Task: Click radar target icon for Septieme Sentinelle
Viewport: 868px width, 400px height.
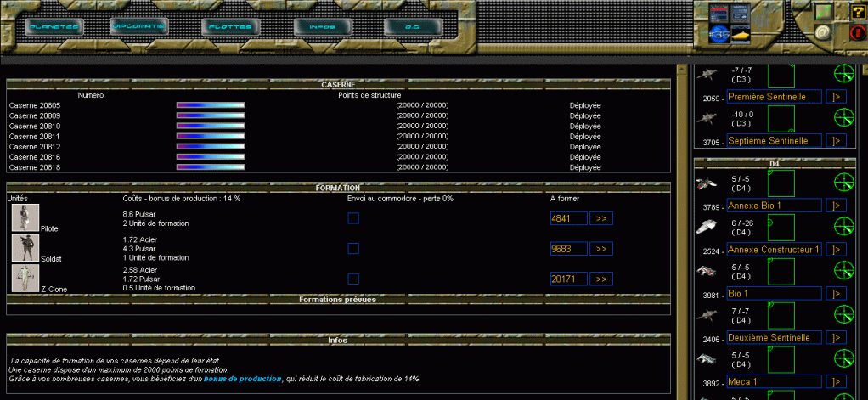Action: pos(844,118)
